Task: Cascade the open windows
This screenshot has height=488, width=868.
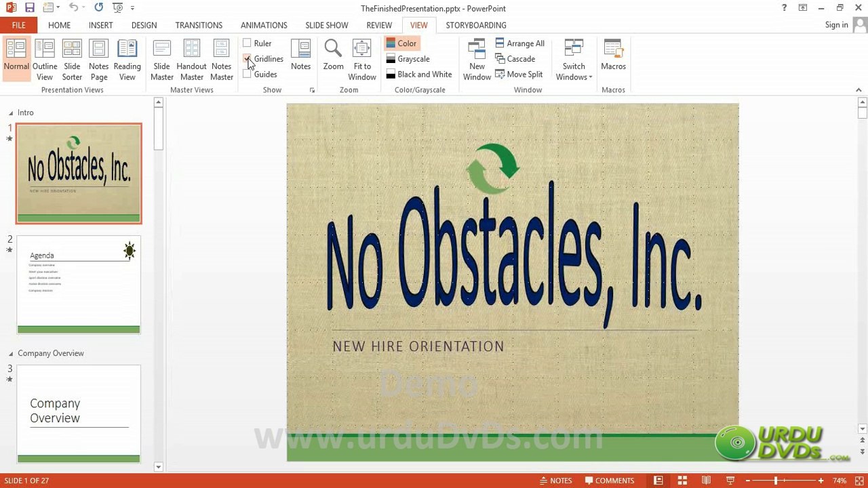Action: [x=515, y=59]
